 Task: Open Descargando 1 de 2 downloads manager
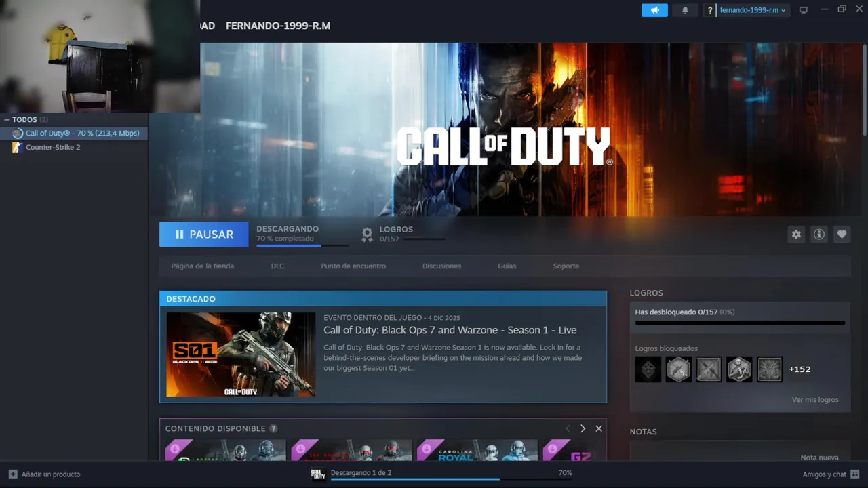pyautogui.click(x=361, y=473)
